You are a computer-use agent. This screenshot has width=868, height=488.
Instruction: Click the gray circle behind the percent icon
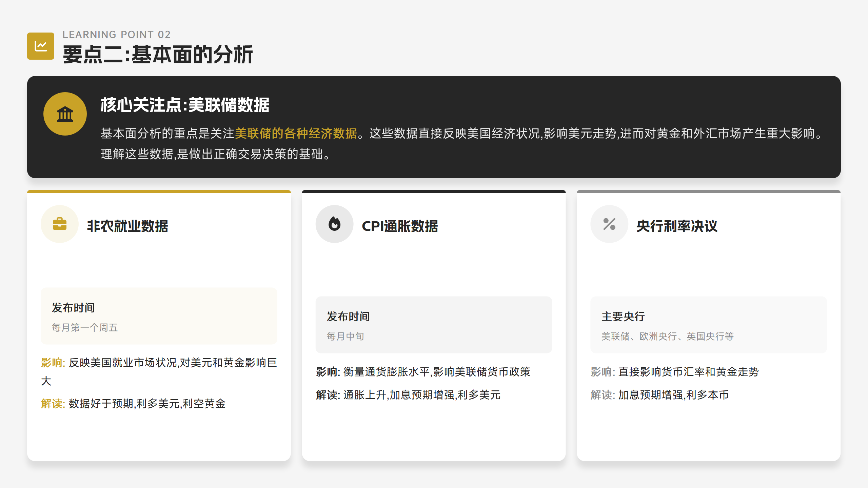[609, 224]
